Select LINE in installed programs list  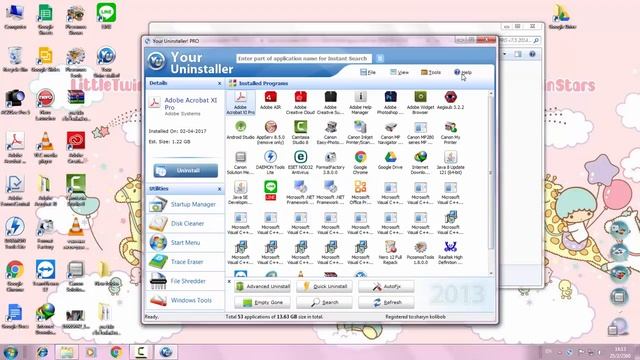click(270, 191)
